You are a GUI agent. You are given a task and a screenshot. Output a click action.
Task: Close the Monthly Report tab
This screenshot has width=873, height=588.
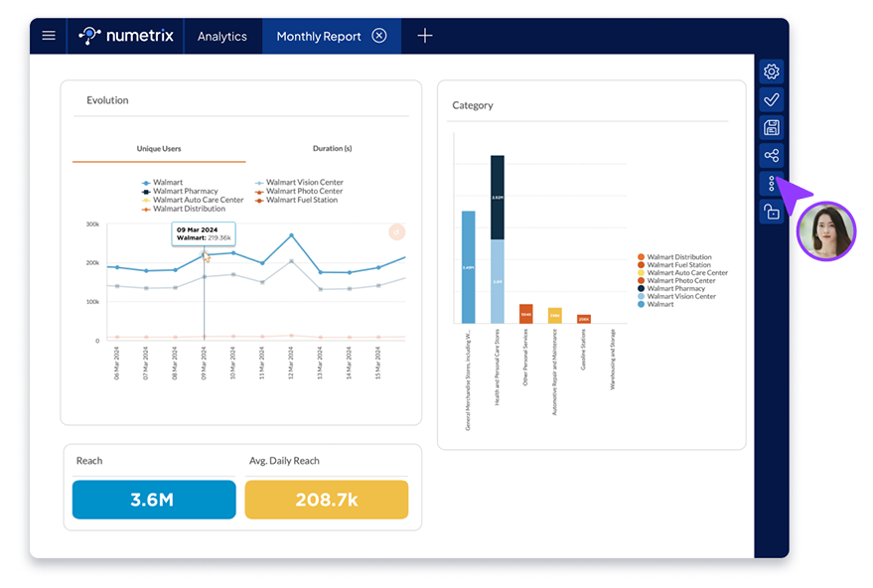[379, 36]
